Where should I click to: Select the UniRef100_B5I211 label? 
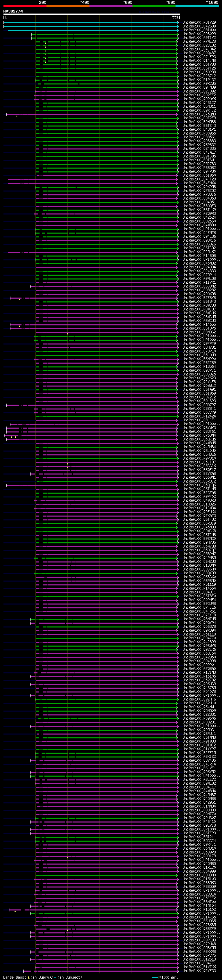(x=199, y=837)
